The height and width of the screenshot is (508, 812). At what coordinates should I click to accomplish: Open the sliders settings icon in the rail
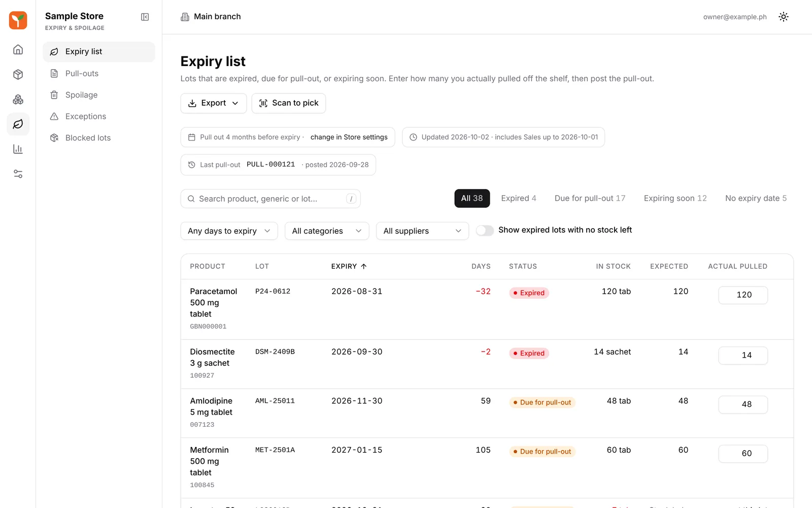18,174
